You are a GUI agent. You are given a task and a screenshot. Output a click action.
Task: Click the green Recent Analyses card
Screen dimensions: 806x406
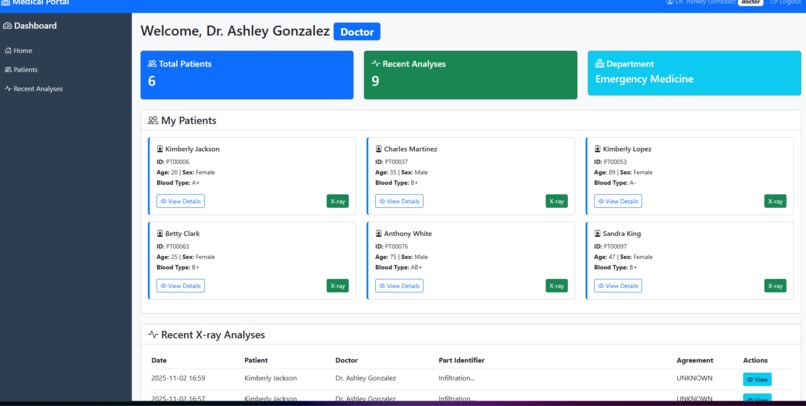click(x=470, y=75)
